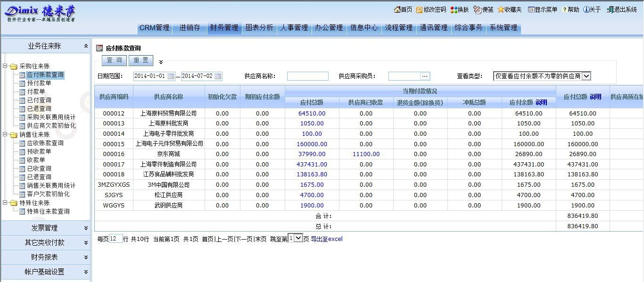The image size is (644, 282).
Task: Switch to the 进销存 menu tab
Action: coord(190,28)
